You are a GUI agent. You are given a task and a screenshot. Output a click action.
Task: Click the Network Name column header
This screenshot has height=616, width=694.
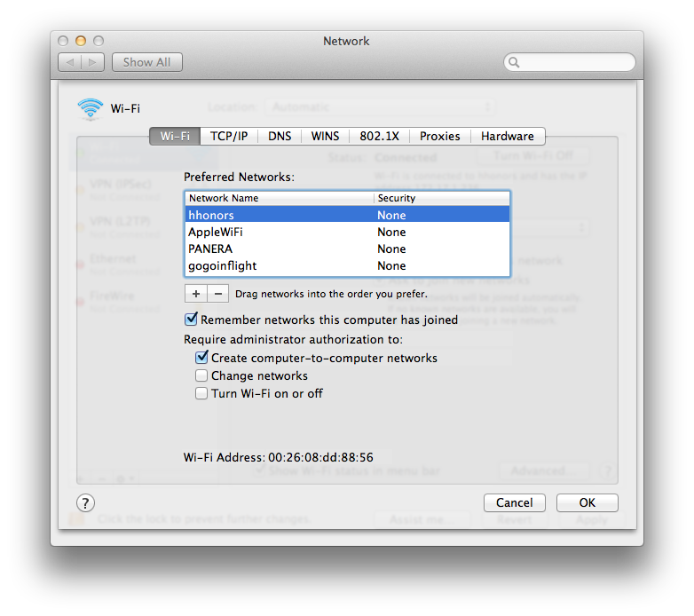(280, 198)
